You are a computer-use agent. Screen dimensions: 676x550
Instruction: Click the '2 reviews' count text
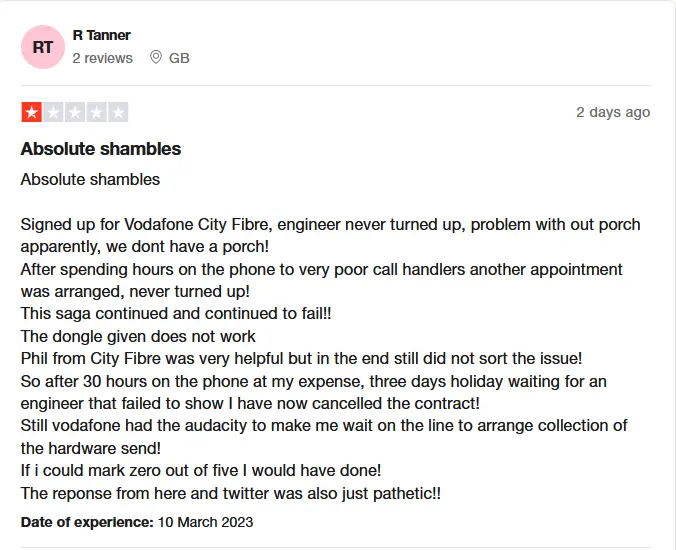click(x=103, y=58)
